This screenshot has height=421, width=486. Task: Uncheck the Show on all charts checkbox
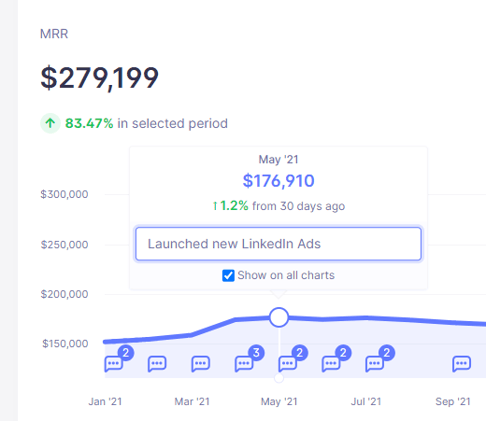[x=228, y=276]
